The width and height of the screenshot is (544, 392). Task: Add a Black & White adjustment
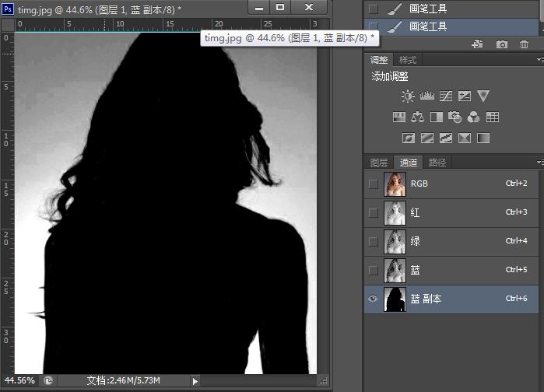437,117
